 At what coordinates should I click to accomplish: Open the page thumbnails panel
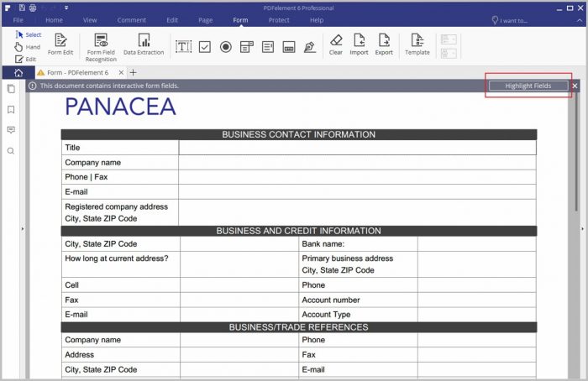[x=11, y=89]
